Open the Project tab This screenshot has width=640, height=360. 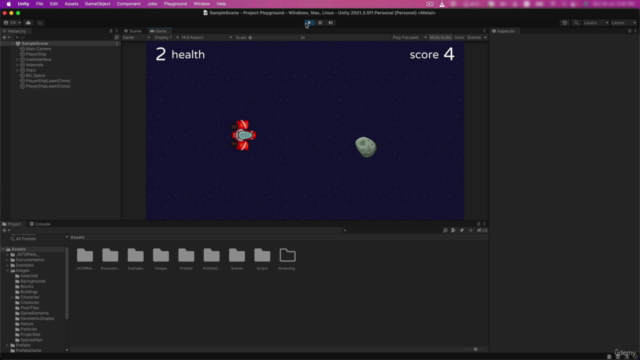pos(12,224)
